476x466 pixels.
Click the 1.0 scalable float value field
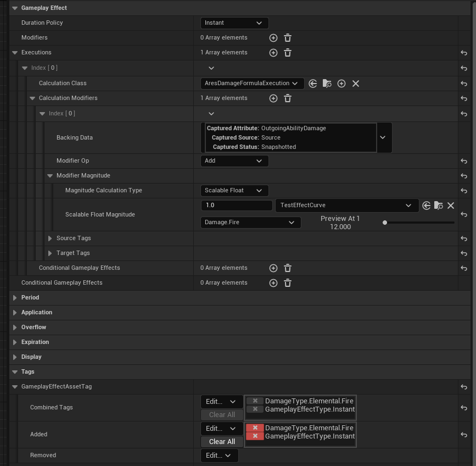pyautogui.click(x=237, y=206)
